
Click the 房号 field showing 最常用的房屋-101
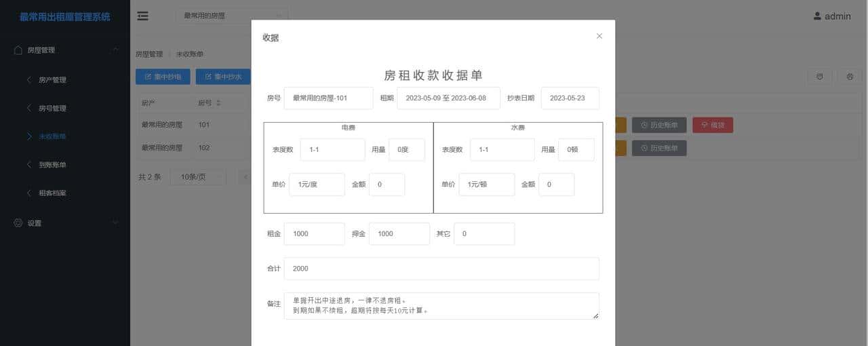coord(328,98)
